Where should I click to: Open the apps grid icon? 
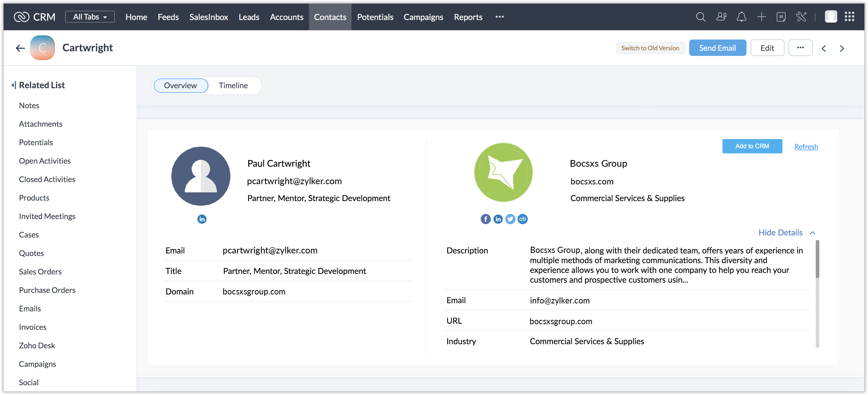click(x=849, y=17)
